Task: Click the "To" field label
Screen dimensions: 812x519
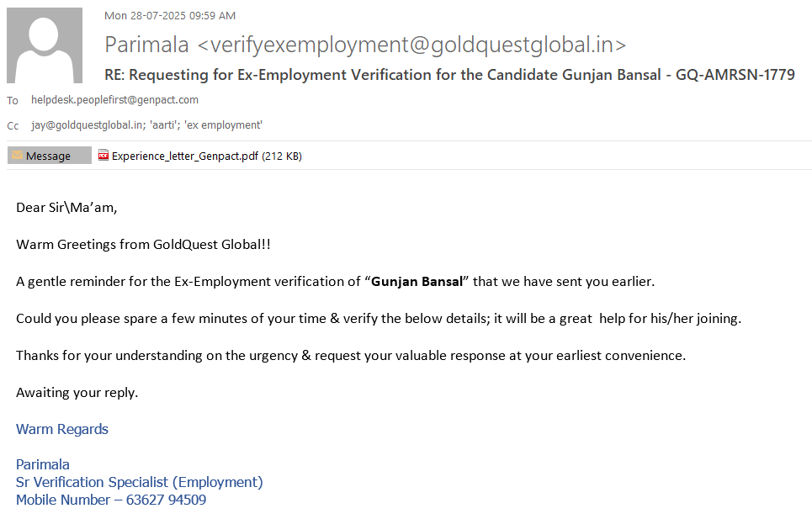Action: point(13,101)
